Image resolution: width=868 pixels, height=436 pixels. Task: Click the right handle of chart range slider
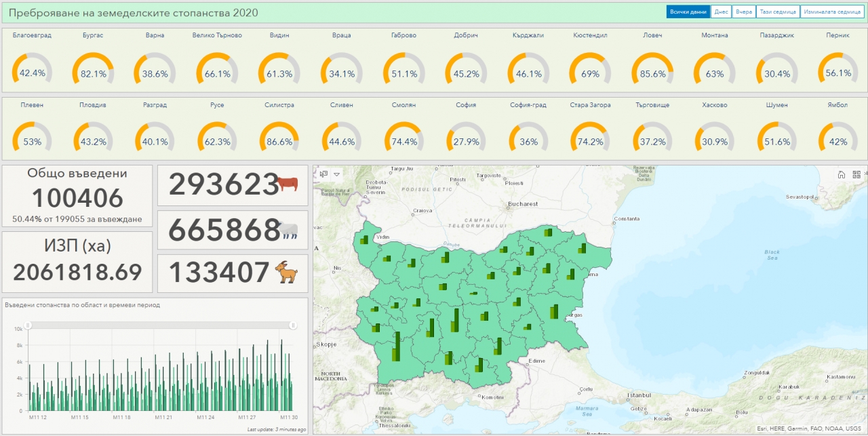pyautogui.click(x=293, y=325)
